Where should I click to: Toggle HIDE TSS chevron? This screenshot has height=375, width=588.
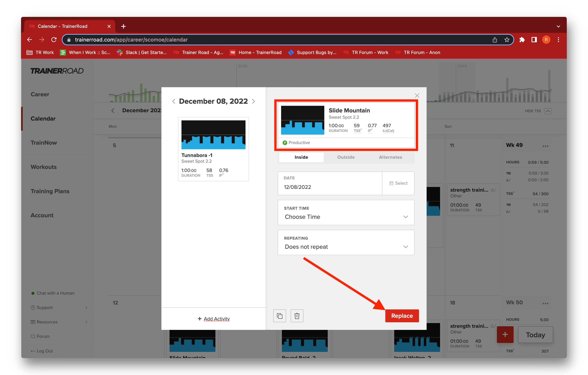tap(548, 111)
